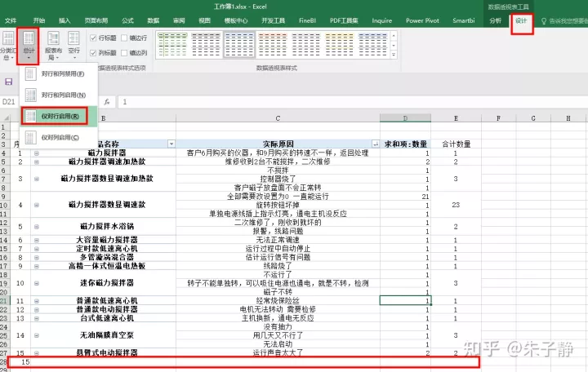The width and height of the screenshot is (588, 372).
Task: Collapse the 磁力搅拌器 row group
Action: click(x=37, y=153)
